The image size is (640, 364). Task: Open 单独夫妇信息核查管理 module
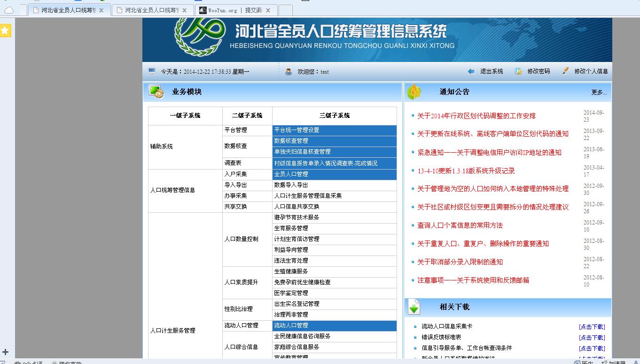click(x=335, y=152)
